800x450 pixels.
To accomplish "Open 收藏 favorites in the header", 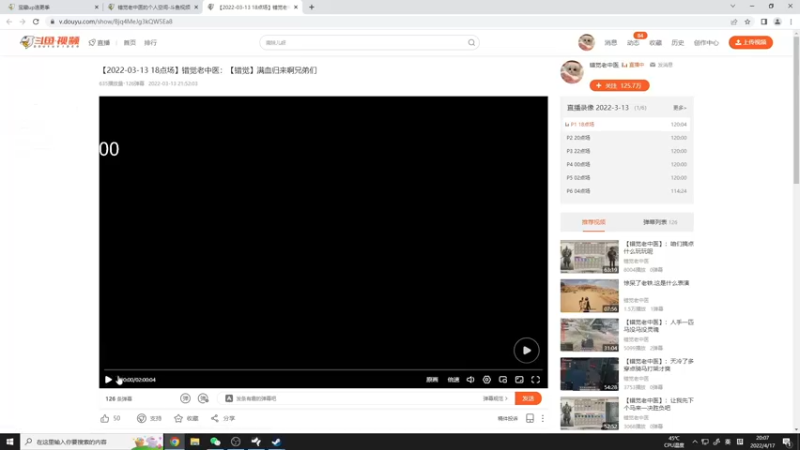I will 655,43.
